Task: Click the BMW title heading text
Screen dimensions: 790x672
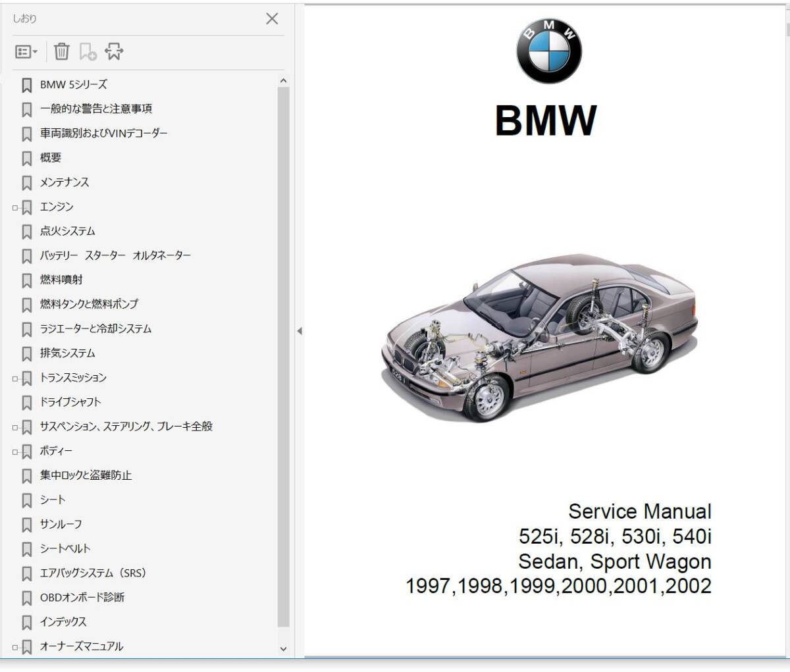Action: tap(546, 120)
